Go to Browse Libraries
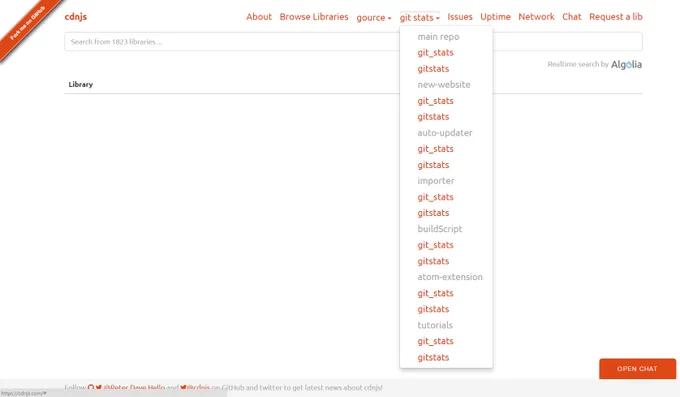The width and height of the screenshot is (680, 397). [314, 17]
